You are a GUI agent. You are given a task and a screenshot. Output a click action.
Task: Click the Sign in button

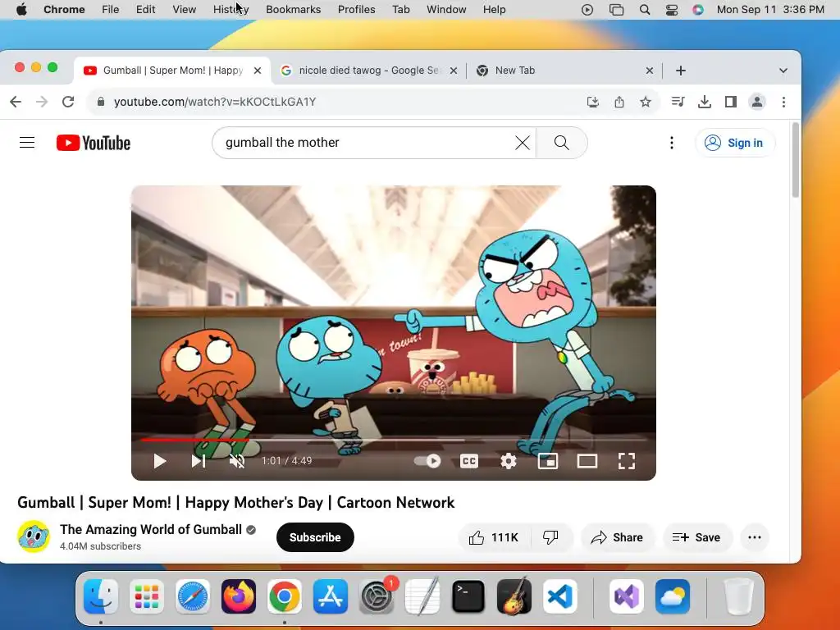[734, 143]
